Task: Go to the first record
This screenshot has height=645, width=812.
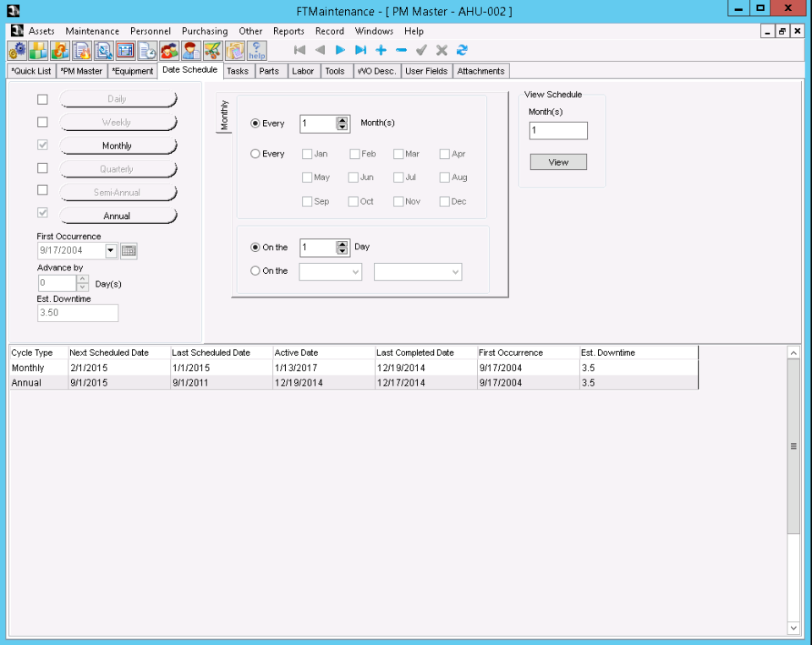Action: (x=299, y=50)
